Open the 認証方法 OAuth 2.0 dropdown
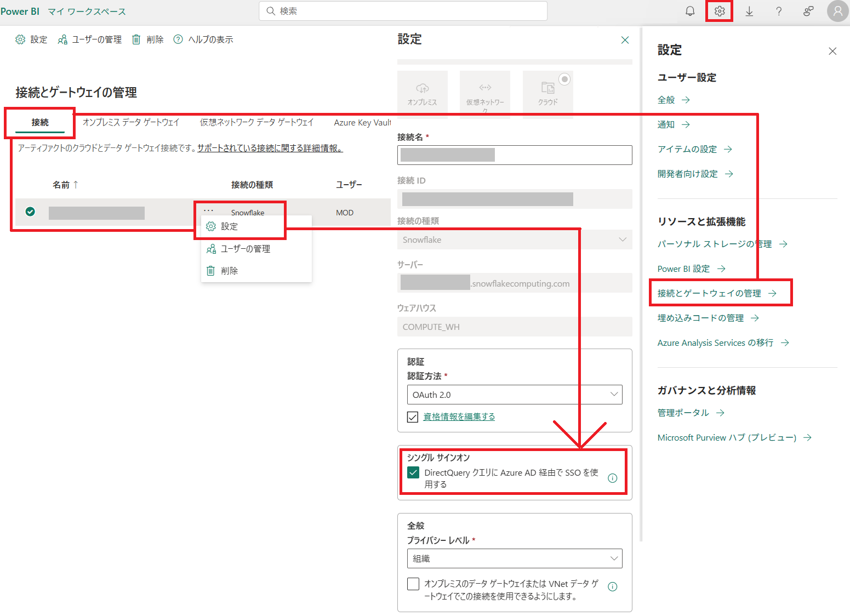 515,395
